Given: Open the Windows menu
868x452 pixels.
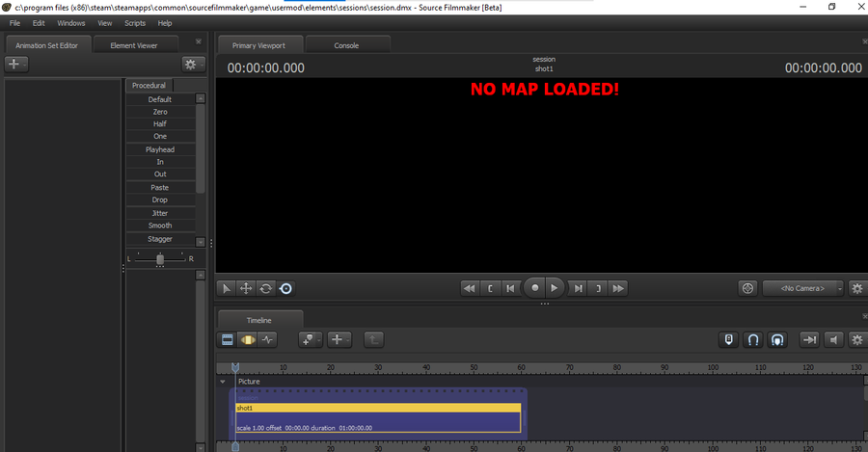Looking at the screenshot, I should click(71, 23).
